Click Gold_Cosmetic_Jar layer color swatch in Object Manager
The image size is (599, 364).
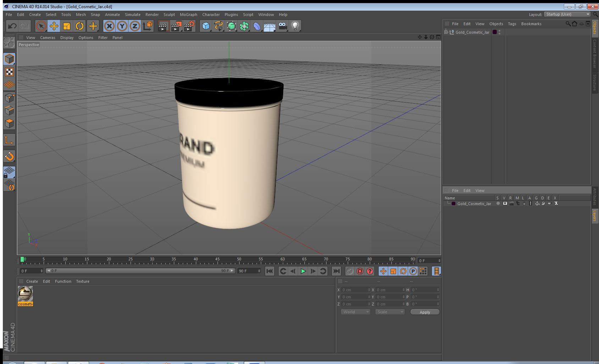[x=495, y=32]
